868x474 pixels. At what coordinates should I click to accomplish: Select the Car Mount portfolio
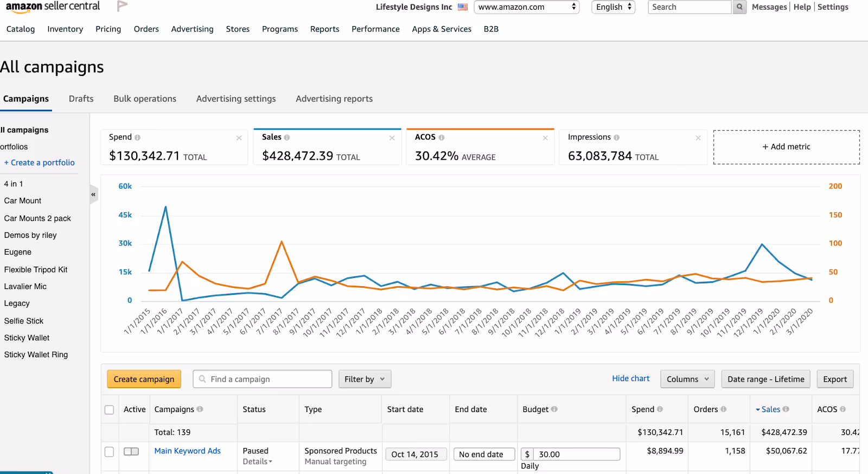coord(23,201)
